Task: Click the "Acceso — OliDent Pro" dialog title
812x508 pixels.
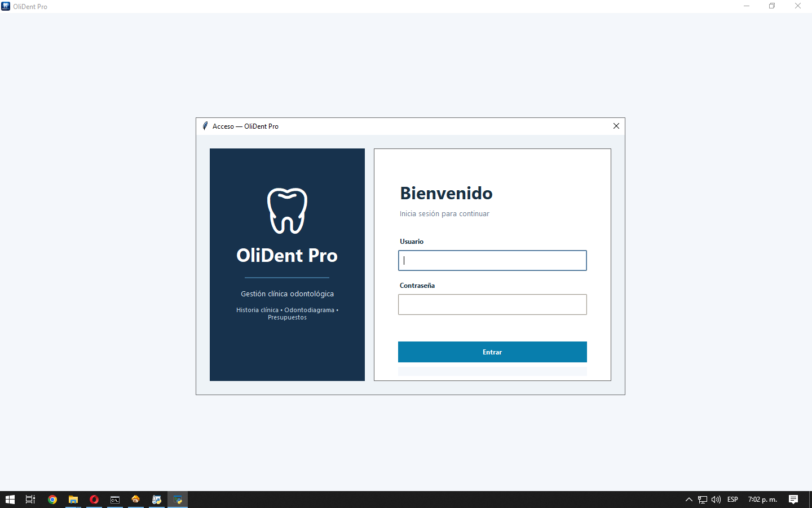Action: coord(245,126)
